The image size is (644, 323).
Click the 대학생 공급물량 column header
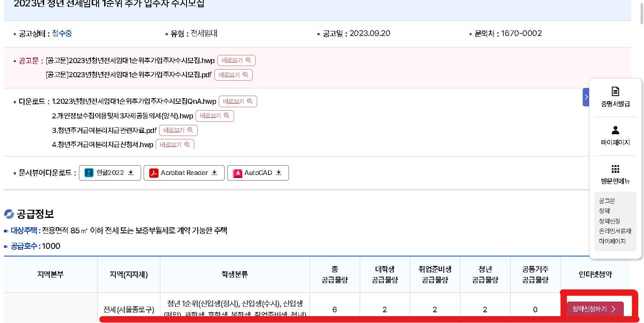click(385, 275)
